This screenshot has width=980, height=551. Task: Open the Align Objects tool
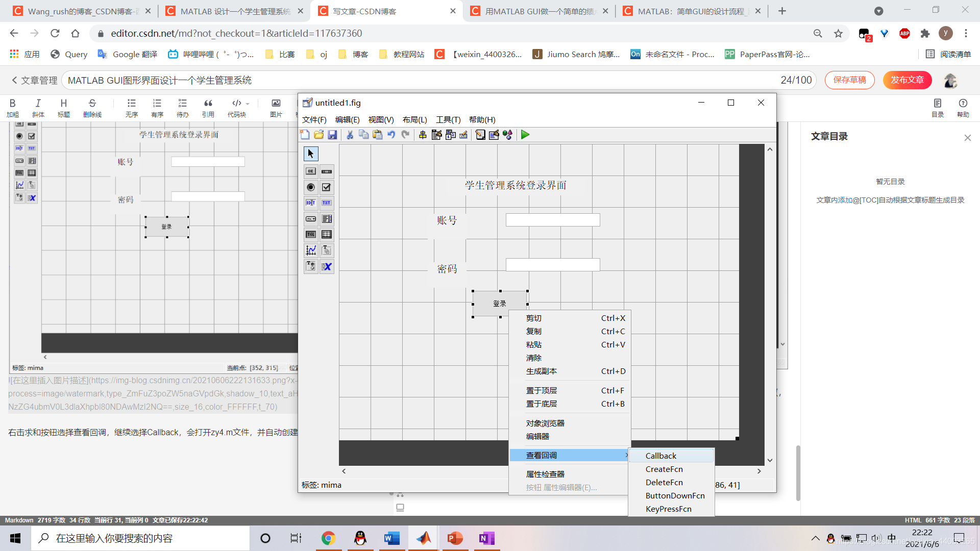click(423, 135)
